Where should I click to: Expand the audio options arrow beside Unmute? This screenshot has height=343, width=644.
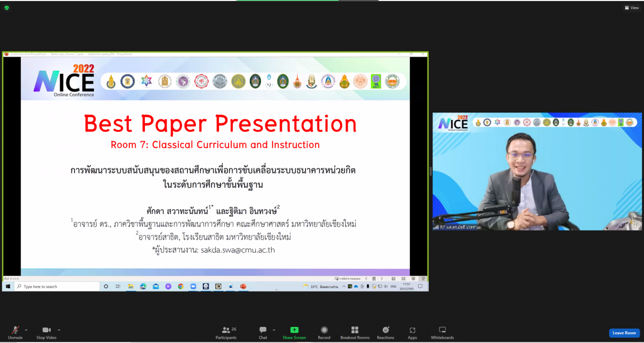click(26, 330)
